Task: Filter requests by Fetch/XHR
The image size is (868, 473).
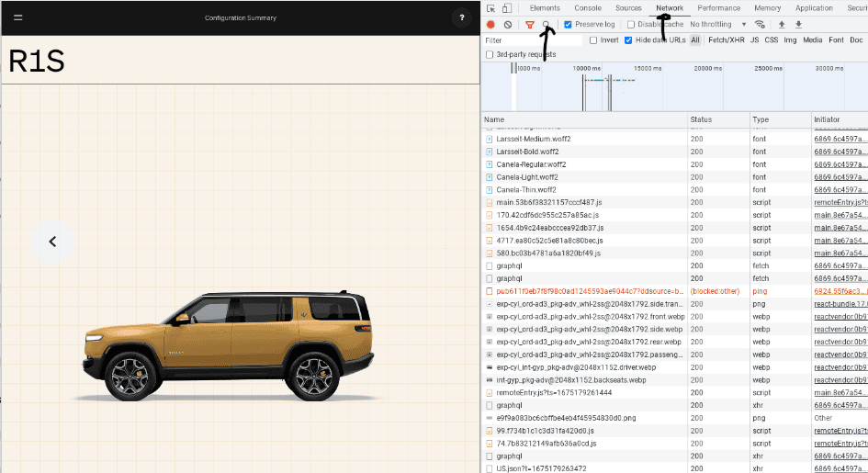Action: (727, 40)
